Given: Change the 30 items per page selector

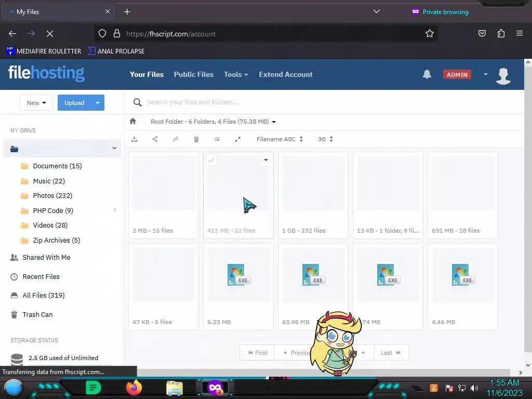Looking at the screenshot, I should point(325,139).
